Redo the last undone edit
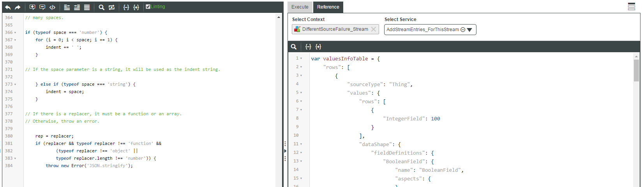This screenshot has width=644, height=187. 18,7
